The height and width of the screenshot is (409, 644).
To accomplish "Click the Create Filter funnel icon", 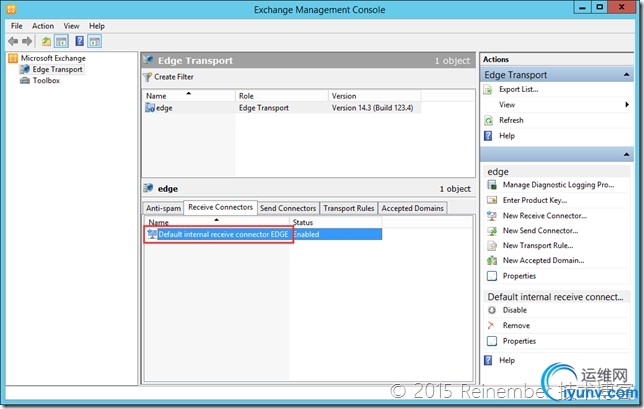I will coord(147,77).
